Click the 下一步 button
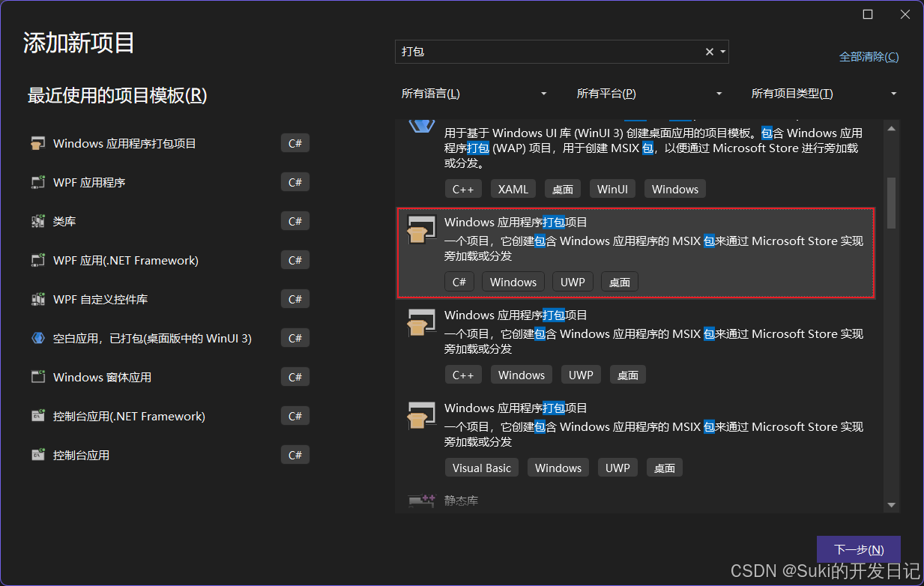Viewport: 924px width, 586px height. [859, 549]
